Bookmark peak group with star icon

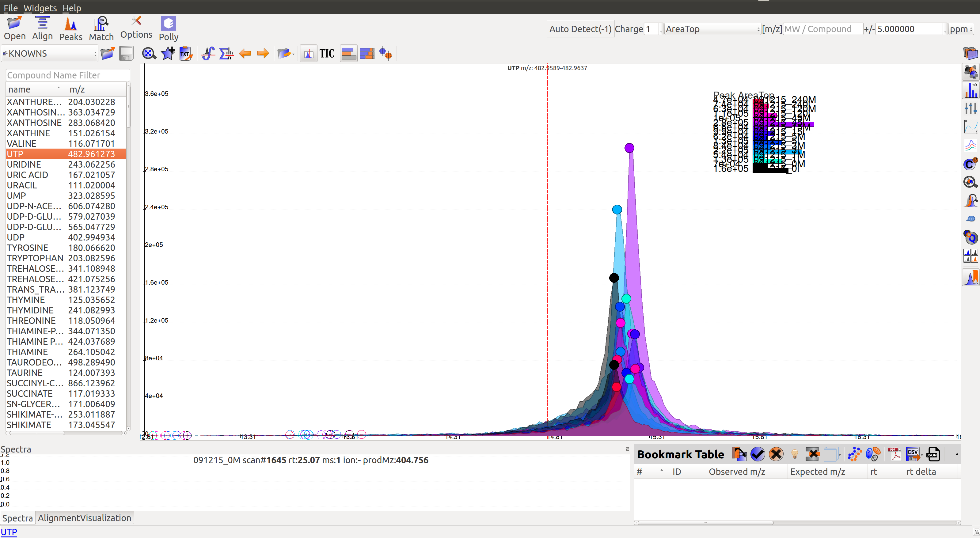(168, 54)
